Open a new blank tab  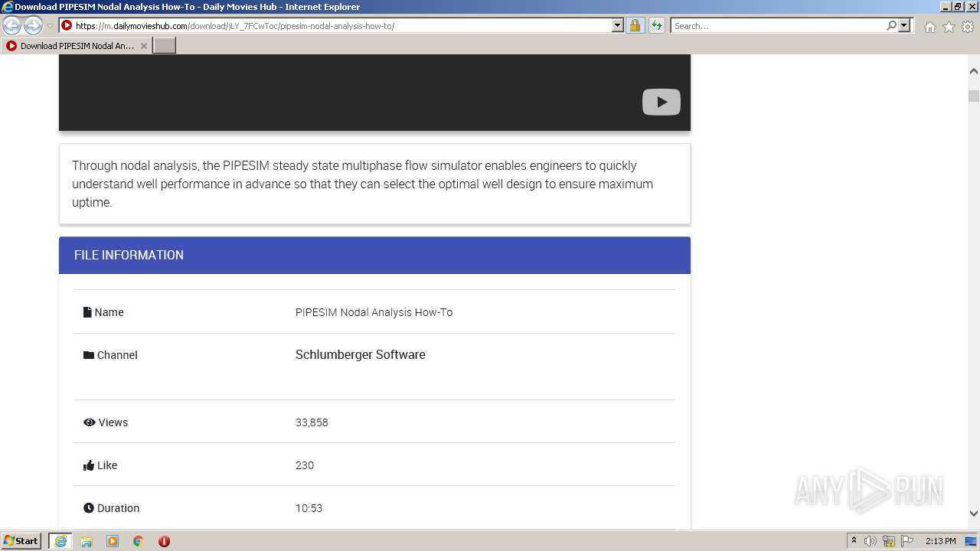(x=165, y=46)
